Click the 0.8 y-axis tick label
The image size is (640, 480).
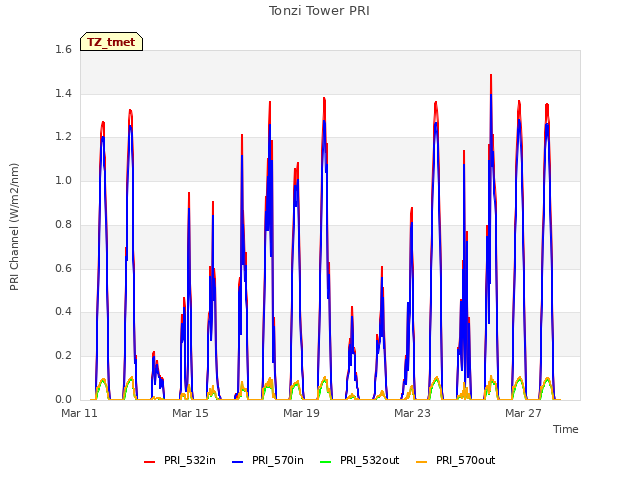pos(64,224)
